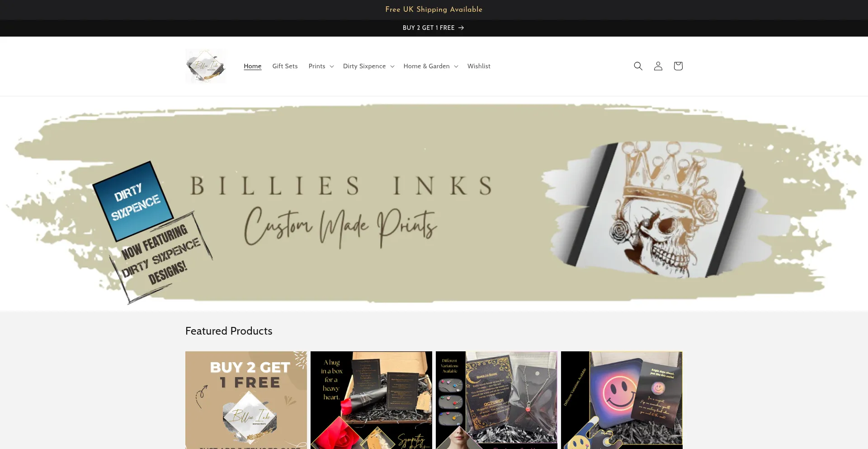Screen dimensions: 868x449
Task: Open the Gift Sets menu item
Action: click(x=285, y=66)
